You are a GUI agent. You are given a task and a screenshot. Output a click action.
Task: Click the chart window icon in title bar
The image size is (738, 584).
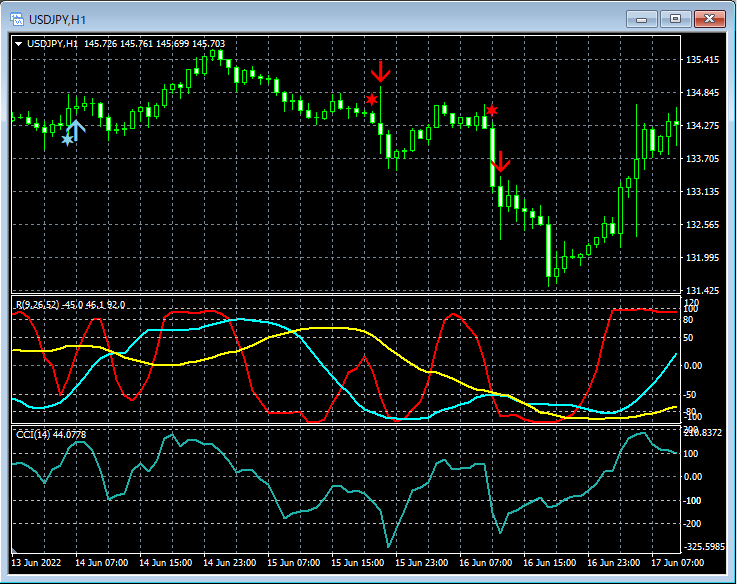tap(16, 19)
